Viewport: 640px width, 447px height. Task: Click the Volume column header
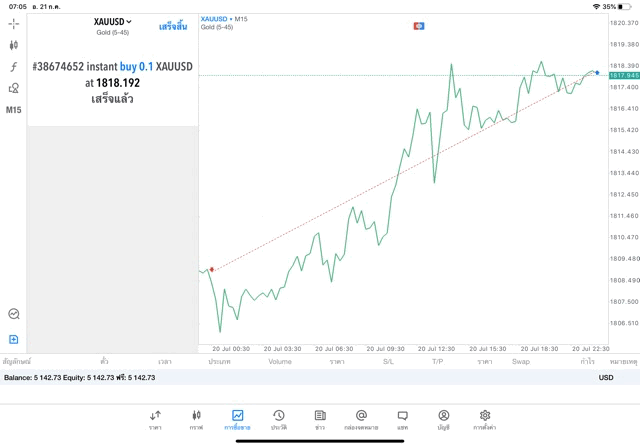(280, 361)
